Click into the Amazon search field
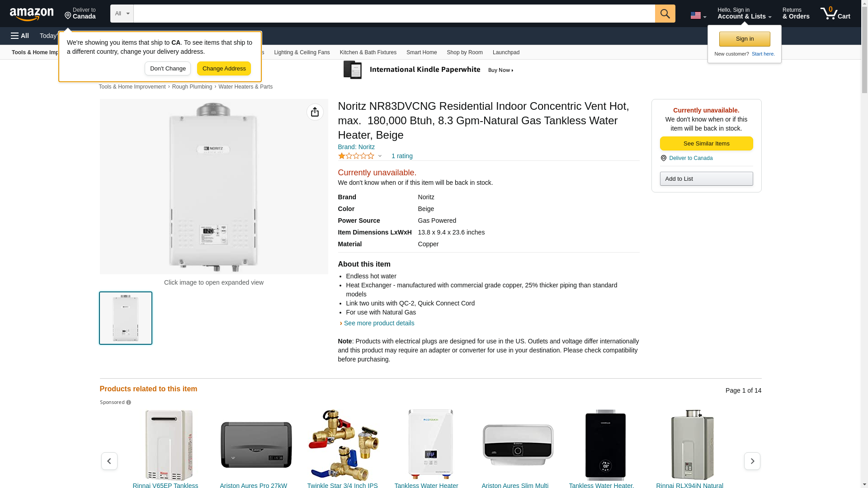The height and width of the screenshot is (488, 868). pos(394,14)
